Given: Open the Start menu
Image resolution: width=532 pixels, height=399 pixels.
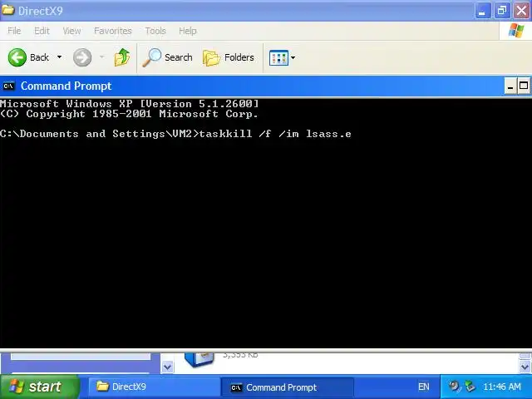Looking at the screenshot, I should [x=40, y=387].
